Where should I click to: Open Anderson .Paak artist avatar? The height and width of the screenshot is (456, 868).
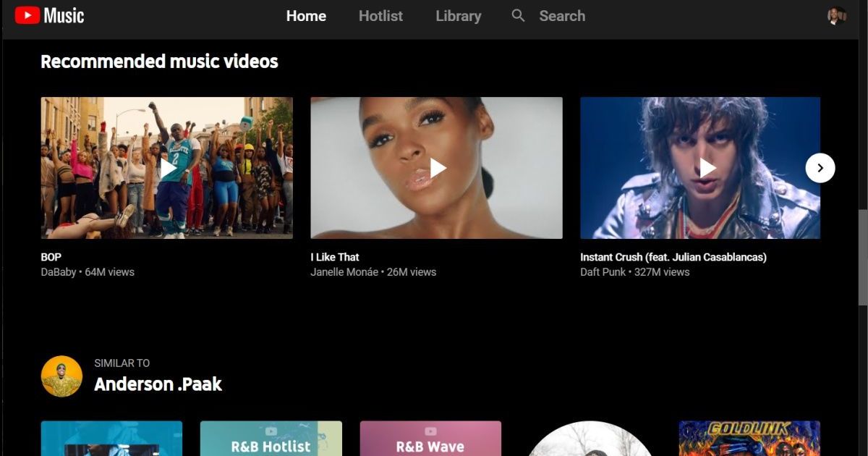(61, 376)
